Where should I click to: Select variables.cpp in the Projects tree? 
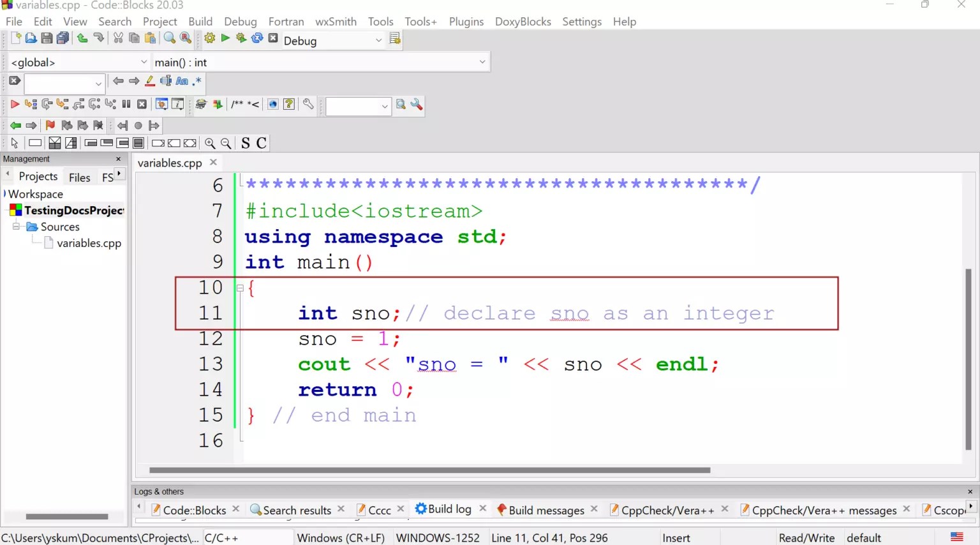tap(87, 243)
